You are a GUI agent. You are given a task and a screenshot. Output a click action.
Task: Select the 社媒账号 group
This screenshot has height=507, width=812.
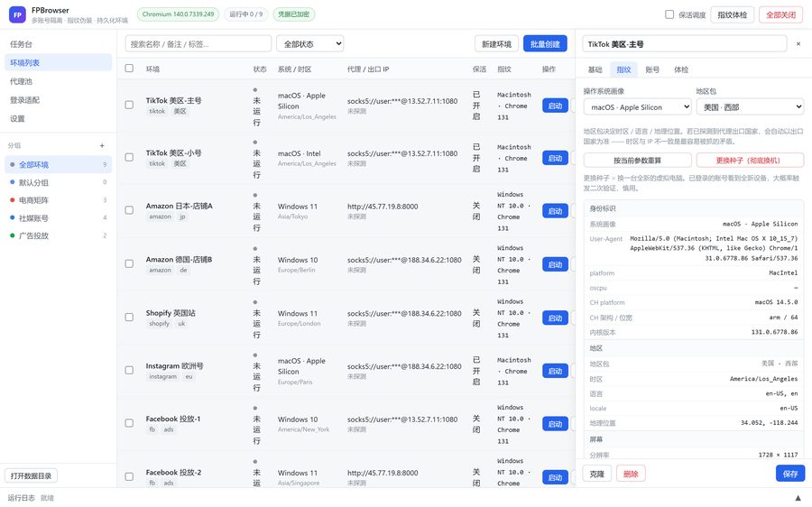click(58, 218)
